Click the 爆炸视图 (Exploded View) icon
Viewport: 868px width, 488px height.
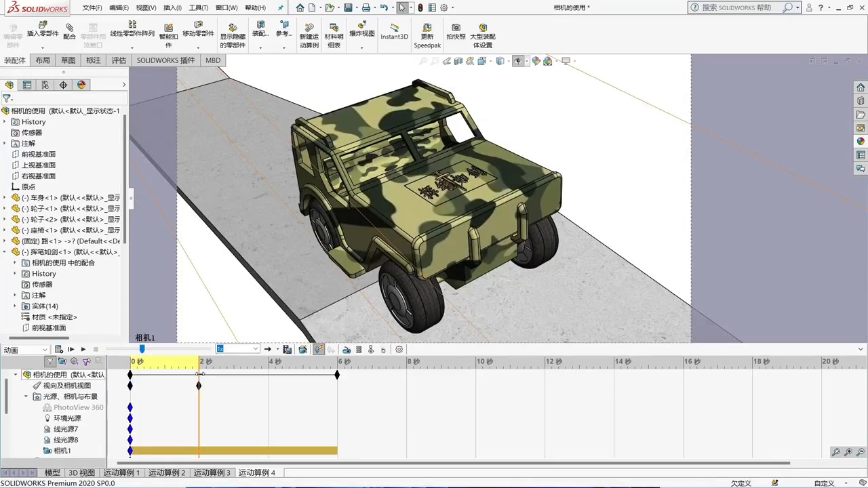[x=362, y=32]
